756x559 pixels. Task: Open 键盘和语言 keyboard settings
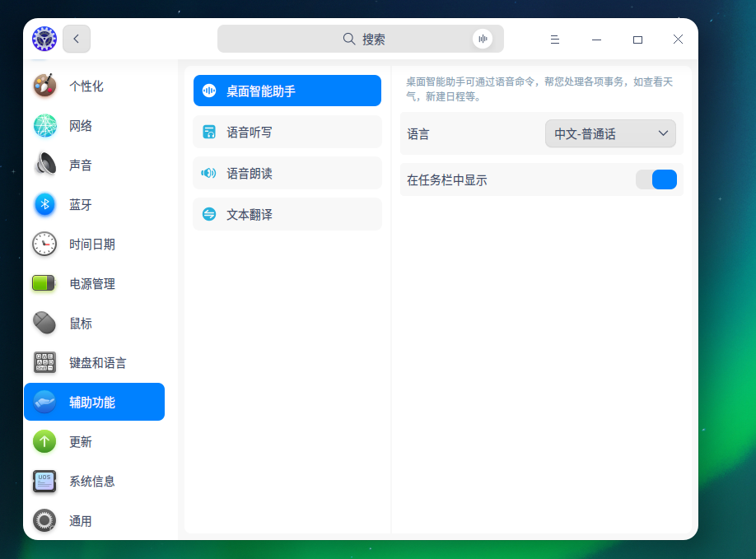94,363
